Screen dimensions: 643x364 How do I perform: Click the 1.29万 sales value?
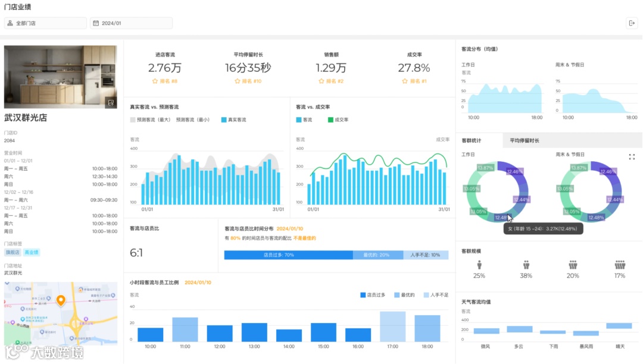[331, 68]
